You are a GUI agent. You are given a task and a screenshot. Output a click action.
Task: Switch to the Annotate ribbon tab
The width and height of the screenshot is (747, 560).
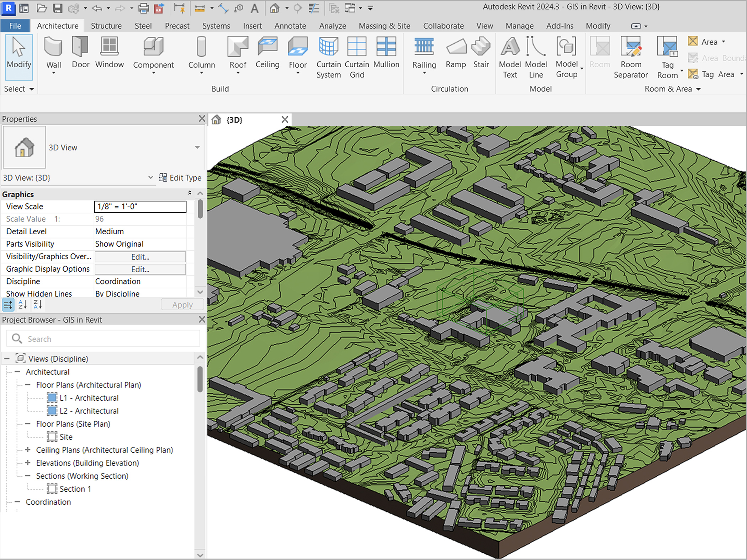click(x=290, y=26)
